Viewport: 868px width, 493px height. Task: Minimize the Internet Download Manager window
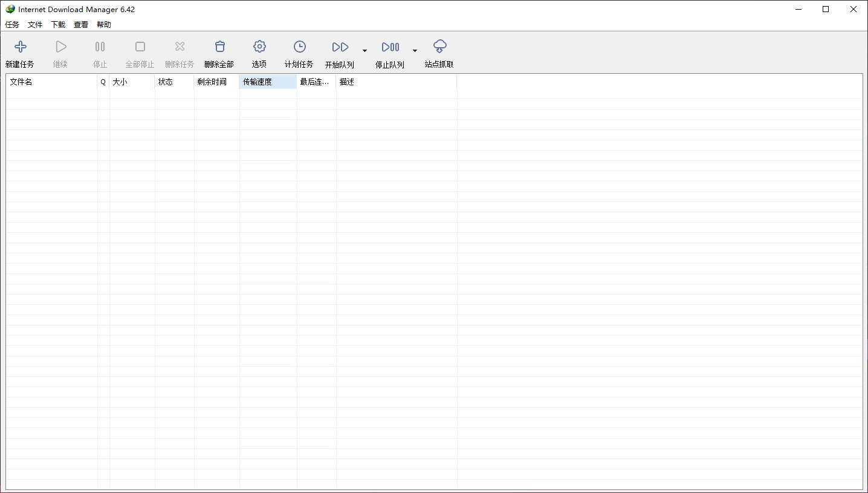tap(798, 9)
